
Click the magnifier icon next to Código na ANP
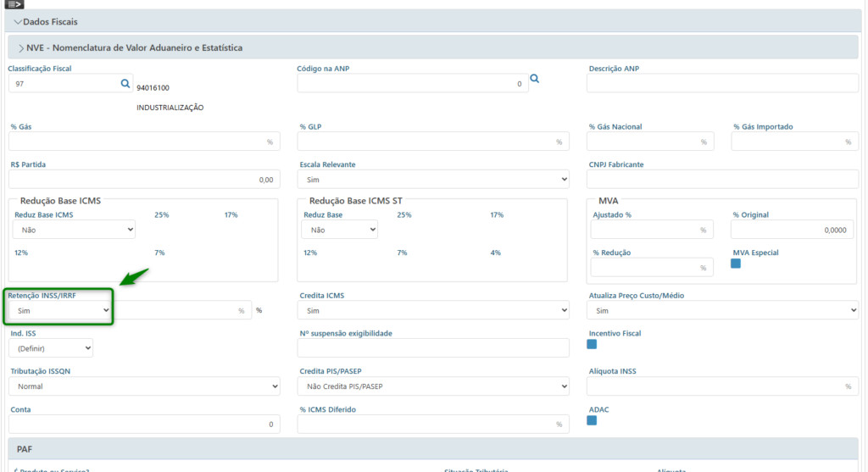pyautogui.click(x=535, y=79)
